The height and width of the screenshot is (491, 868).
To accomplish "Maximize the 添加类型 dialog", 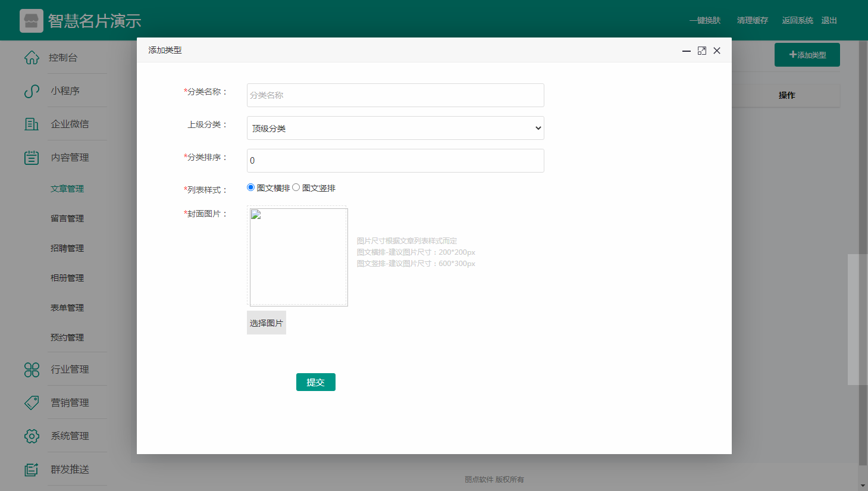I will click(702, 51).
